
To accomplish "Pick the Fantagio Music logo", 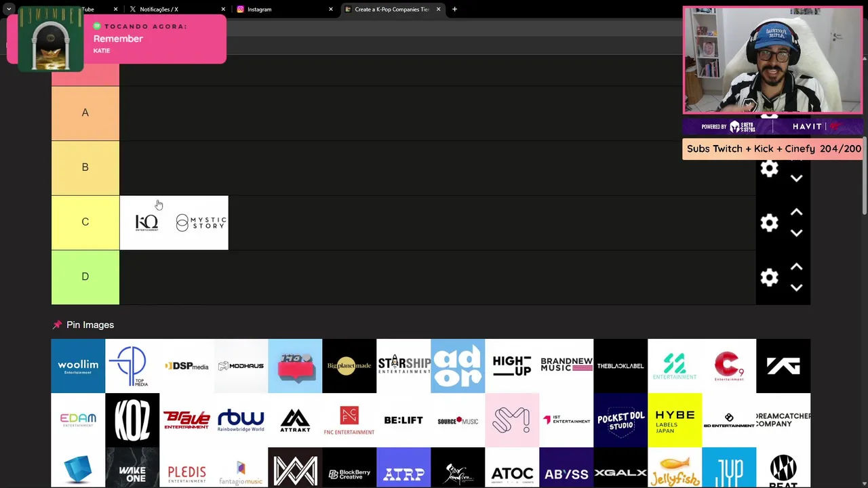I will pyautogui.click(x=241, y=468).
